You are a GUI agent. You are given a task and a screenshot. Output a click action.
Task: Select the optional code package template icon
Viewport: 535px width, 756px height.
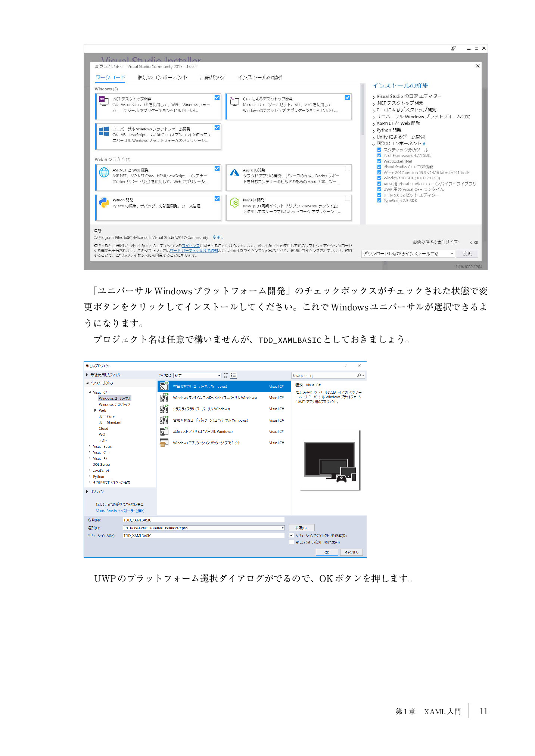pos(164,420)
